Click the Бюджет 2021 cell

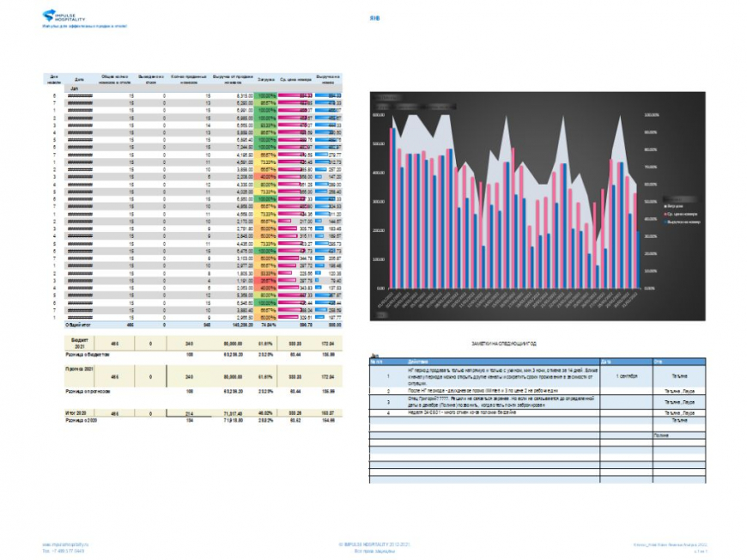(x=79, y=344)
